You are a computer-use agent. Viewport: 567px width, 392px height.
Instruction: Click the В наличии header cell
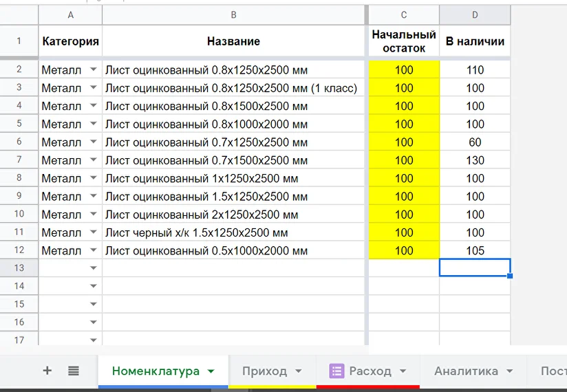475,41
